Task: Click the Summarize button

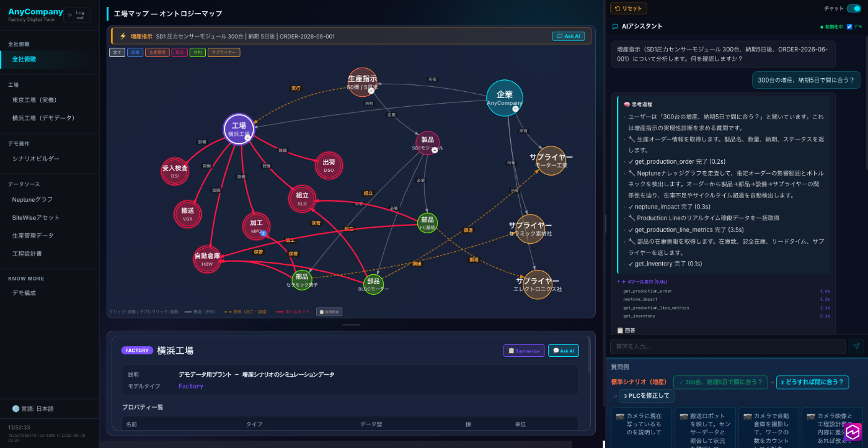Action: 524,351
